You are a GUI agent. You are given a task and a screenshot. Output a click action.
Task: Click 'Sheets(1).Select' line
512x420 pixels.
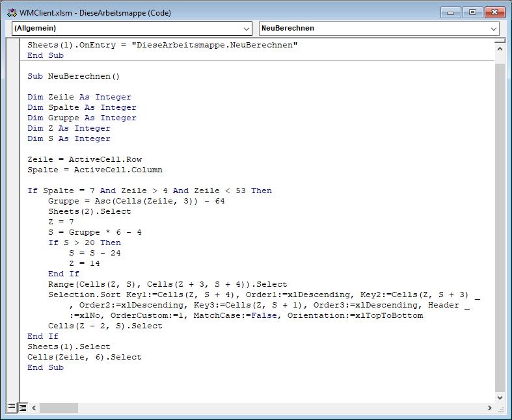(x=69, y=347)
